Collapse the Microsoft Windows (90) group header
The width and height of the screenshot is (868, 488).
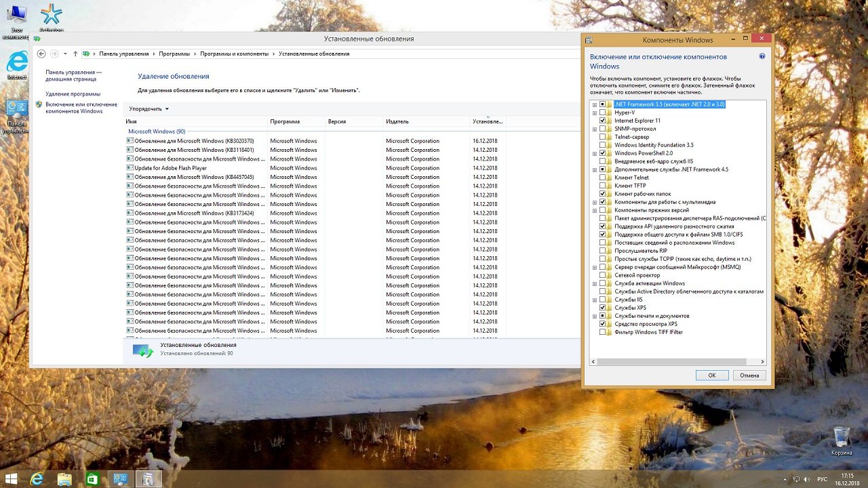click(x=157, y=131)
